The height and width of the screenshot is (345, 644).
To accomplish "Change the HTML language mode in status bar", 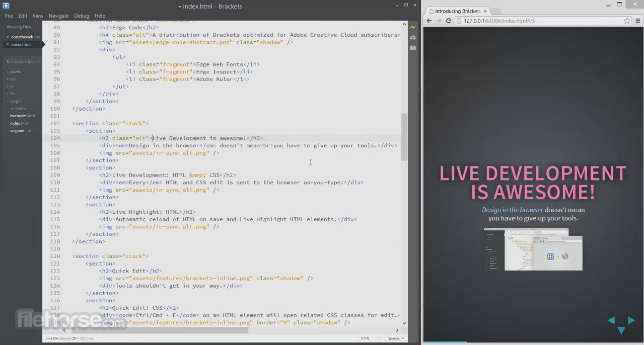I will (x=365, y=338).
